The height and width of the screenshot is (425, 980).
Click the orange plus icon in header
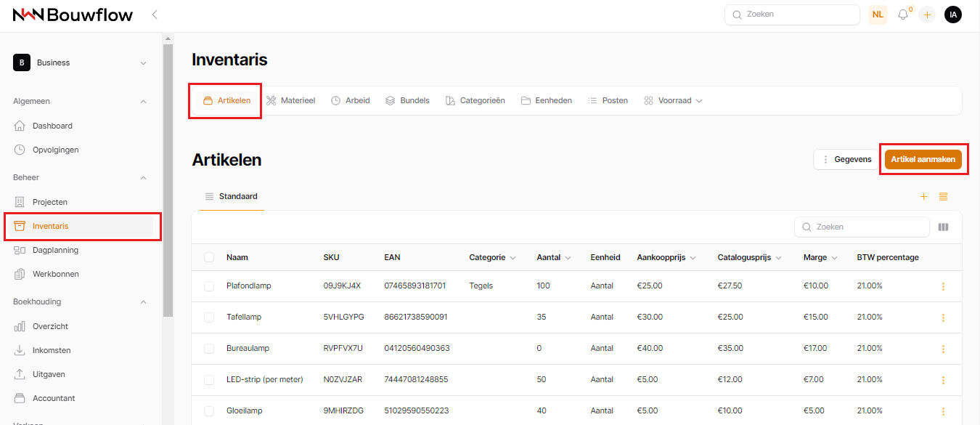click(927, 15)
